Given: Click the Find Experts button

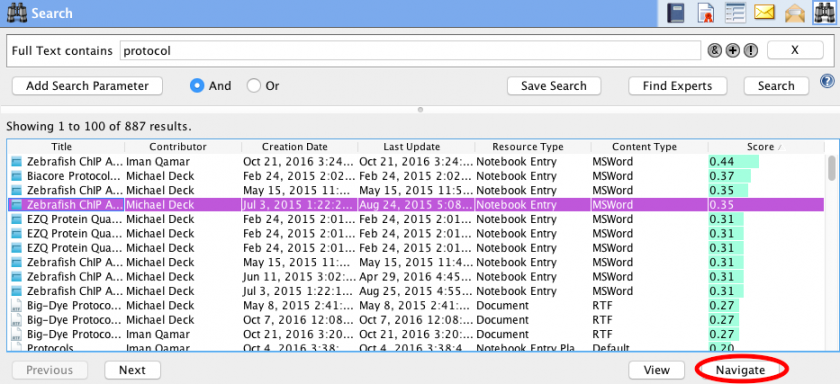Looking at the screenshot, I should (677, 86).
